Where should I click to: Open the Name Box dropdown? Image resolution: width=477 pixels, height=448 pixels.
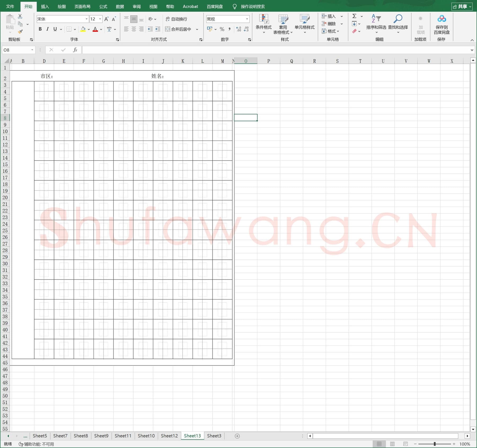[32, 50]
